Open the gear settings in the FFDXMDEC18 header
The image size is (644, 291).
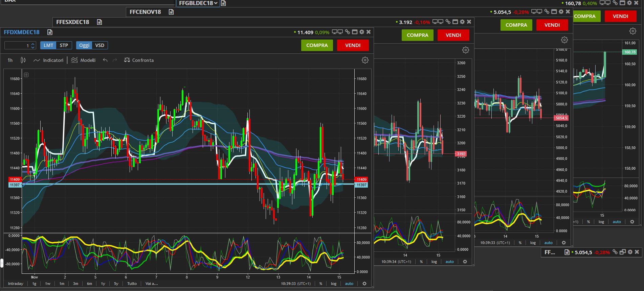[x=362, y=32]
